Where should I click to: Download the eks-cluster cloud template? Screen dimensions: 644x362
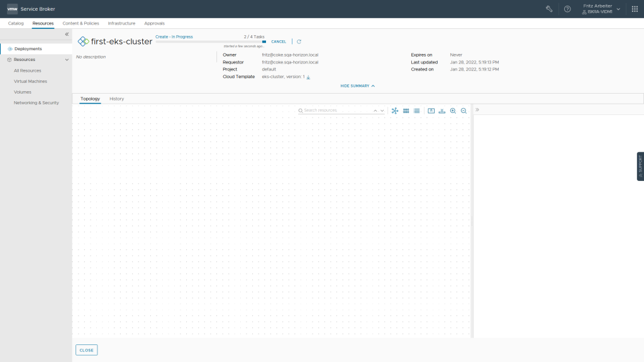pyautogui.click(x=308, y=77)
